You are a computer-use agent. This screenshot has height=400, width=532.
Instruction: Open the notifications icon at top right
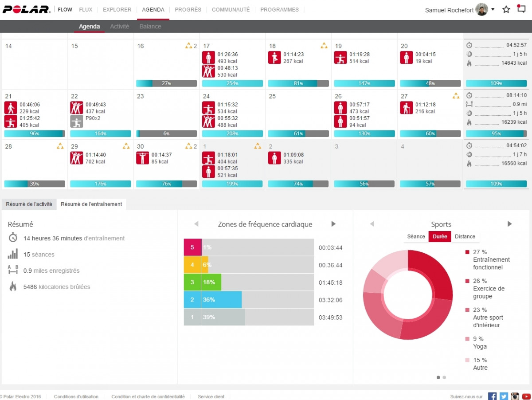coord(521,9)
